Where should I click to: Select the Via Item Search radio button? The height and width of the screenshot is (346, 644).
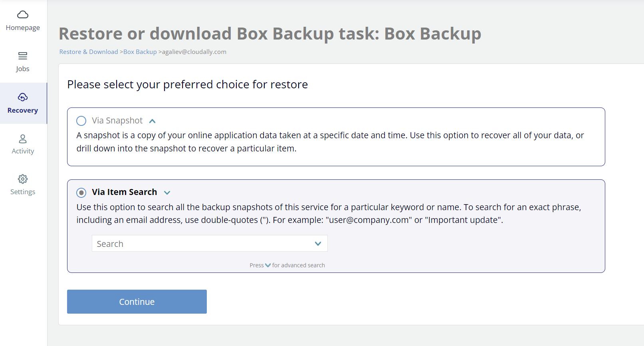[81, 193]
